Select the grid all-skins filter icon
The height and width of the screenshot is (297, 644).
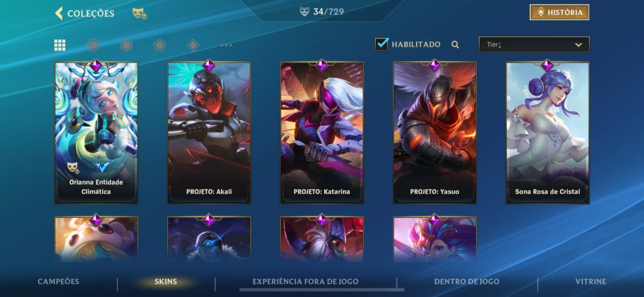coord(60,45)
